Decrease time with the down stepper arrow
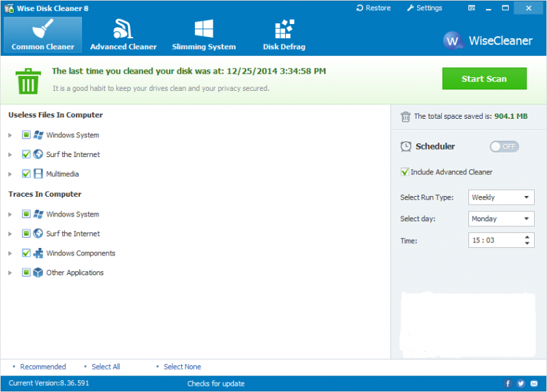Viewport: 547px width, 392px height. coord(527,243)
